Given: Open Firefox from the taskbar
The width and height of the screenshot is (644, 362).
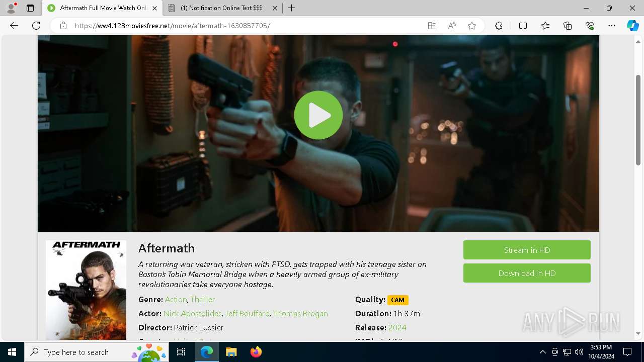Looking at the screenshot, I should [x=256, y=352].
